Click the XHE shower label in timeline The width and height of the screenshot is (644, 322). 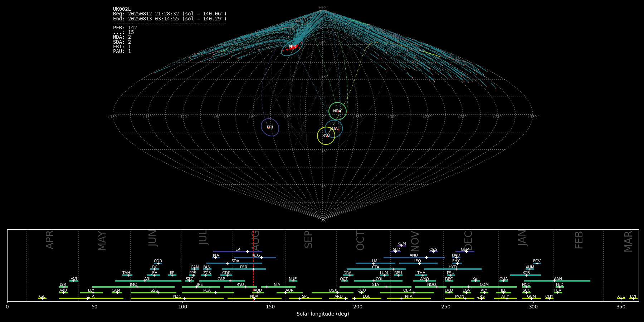(x=621, y=297)
